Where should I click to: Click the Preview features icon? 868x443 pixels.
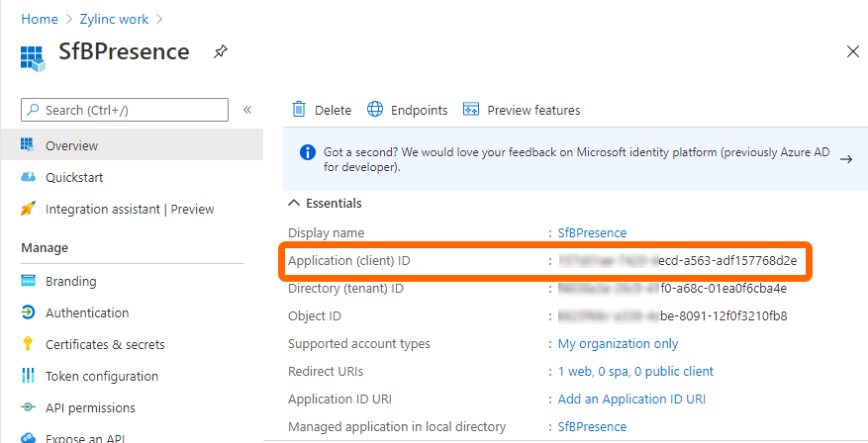[x=471, y=110]
